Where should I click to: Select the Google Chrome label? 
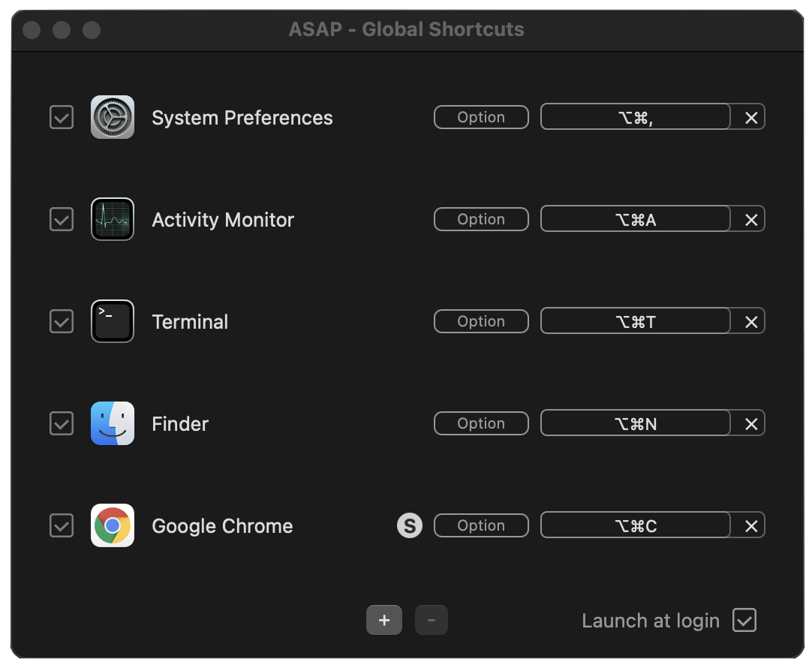(x=222, y=525)
